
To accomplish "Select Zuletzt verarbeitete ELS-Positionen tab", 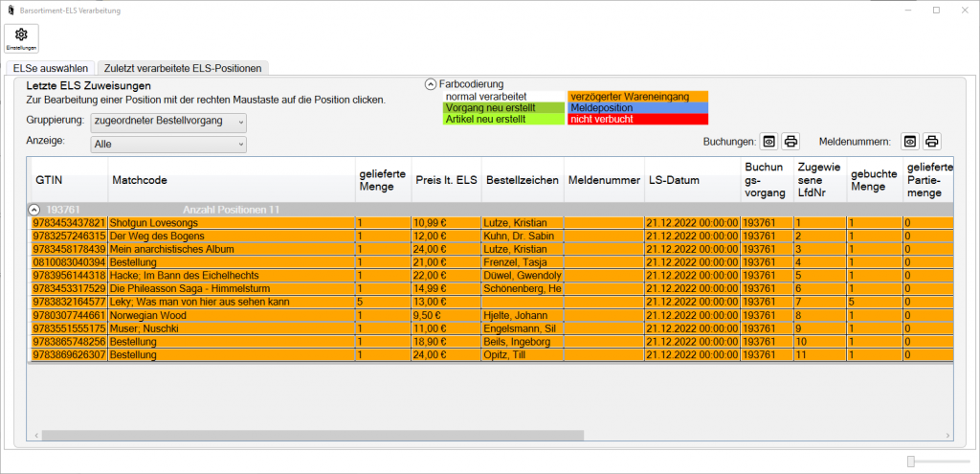I will tap(183, 68).
